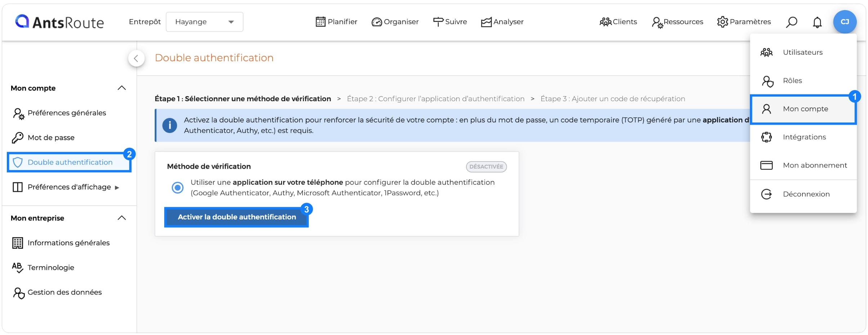
Task: Click the Clients group icon
Action: (x=605, y=22)
